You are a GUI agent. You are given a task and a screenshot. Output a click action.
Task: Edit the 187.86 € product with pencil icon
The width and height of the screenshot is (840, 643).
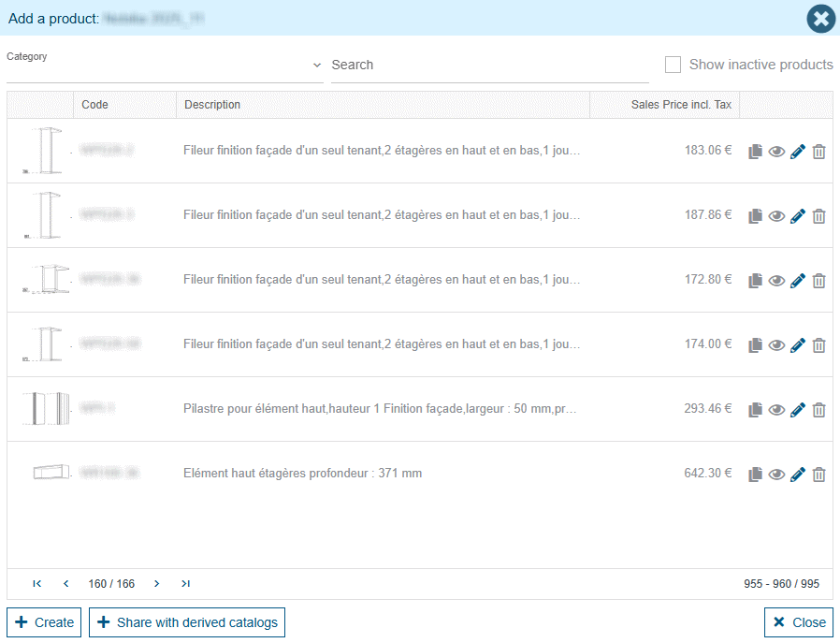point(798,216)
